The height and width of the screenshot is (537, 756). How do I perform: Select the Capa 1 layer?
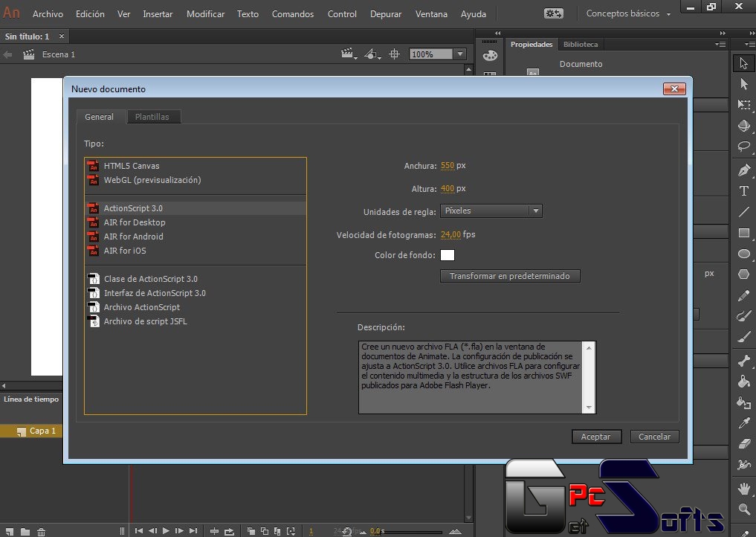point(31,431)
